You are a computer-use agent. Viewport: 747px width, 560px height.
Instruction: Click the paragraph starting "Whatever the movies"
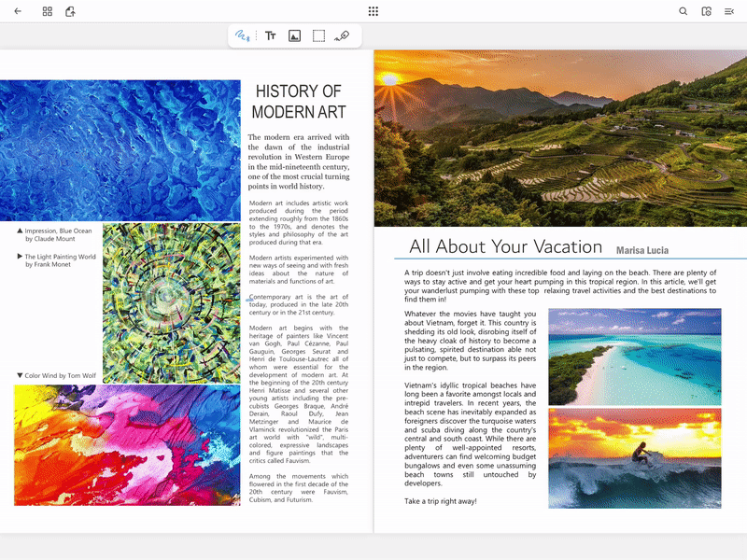[x=471, y=341]
